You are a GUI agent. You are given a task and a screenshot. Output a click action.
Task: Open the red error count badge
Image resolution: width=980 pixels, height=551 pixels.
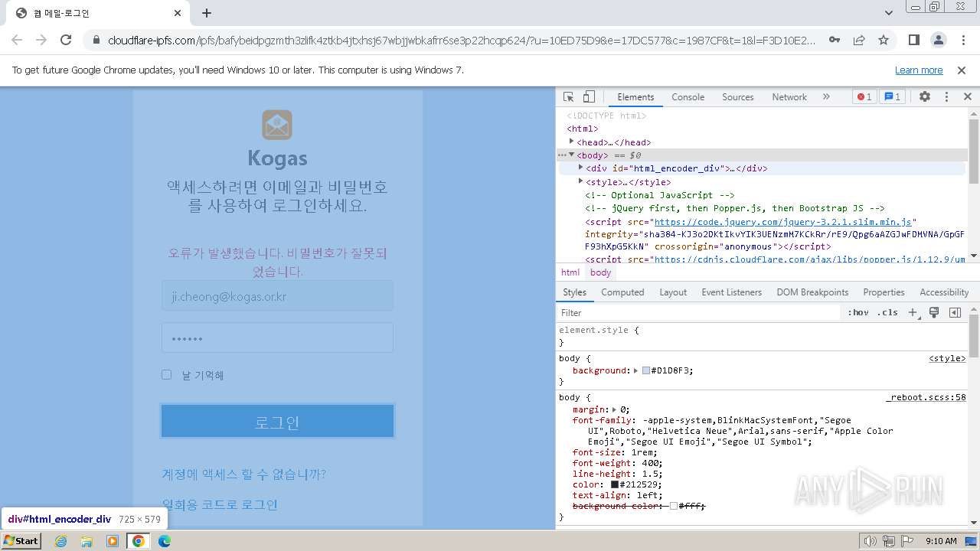pyautogui.click(x=864, y=97)
